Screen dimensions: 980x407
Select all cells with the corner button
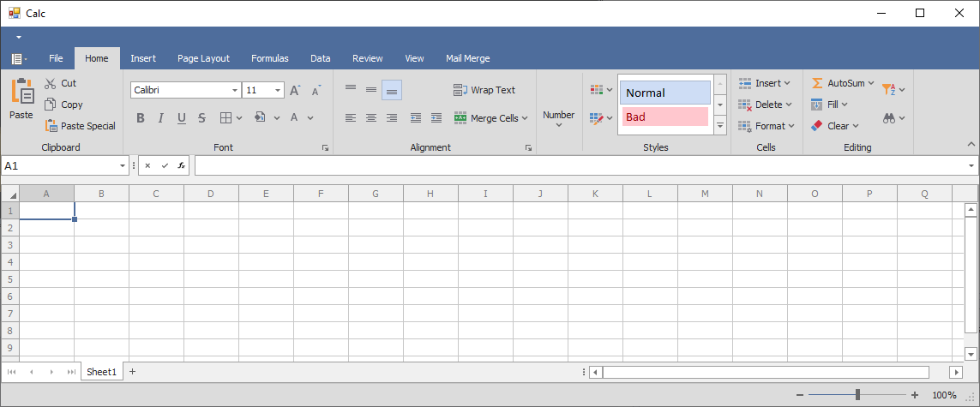point(10,194)
